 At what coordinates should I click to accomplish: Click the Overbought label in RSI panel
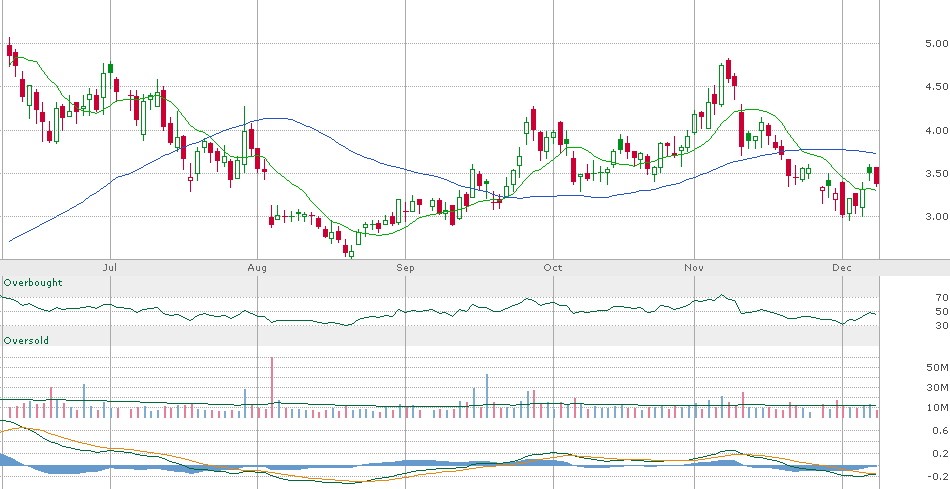33,283
